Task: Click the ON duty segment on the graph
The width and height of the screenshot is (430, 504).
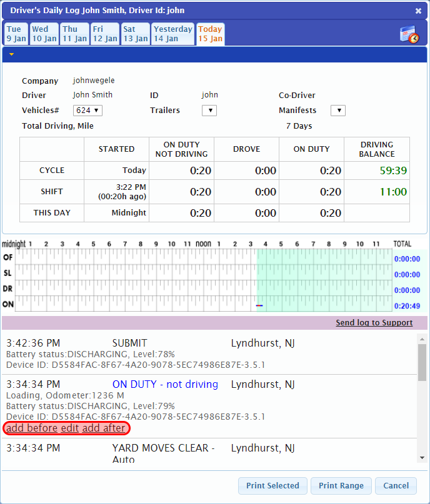Action: [x=259, y=305]
